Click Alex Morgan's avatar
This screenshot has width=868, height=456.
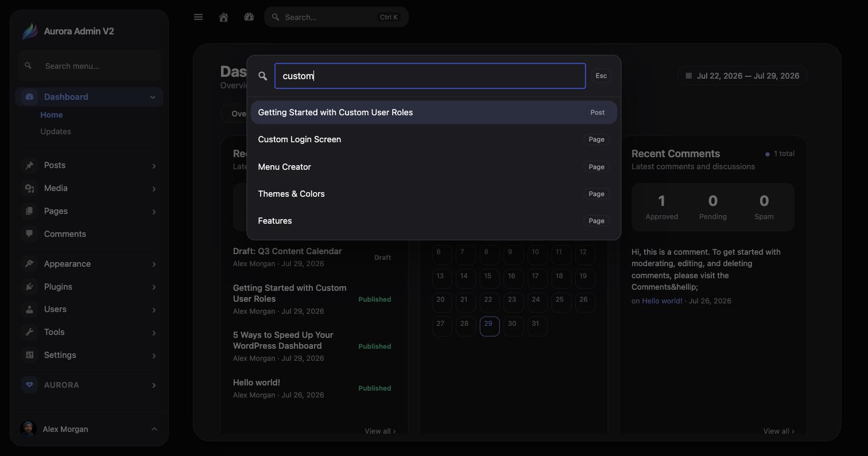pyautogui.click(x=28, y=429)
